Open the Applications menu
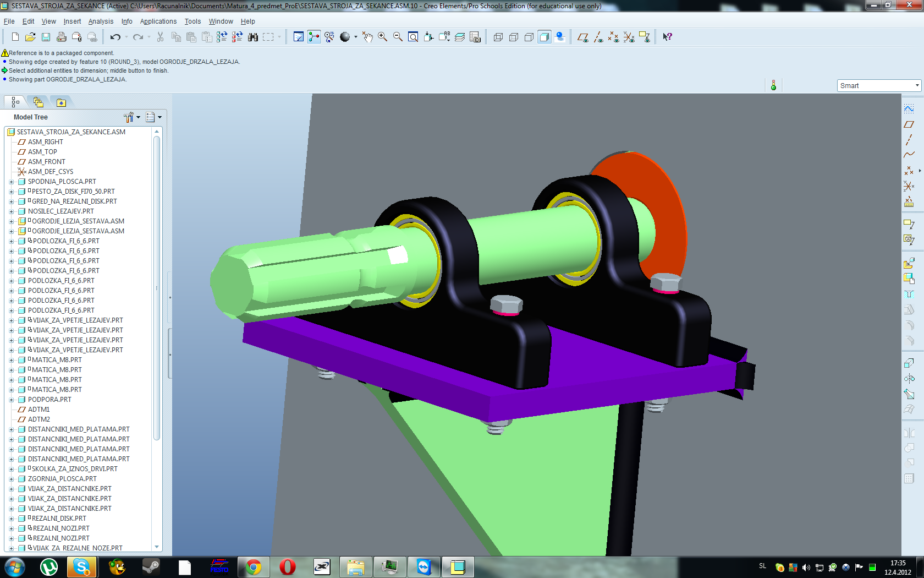 (x=158, y=21)
